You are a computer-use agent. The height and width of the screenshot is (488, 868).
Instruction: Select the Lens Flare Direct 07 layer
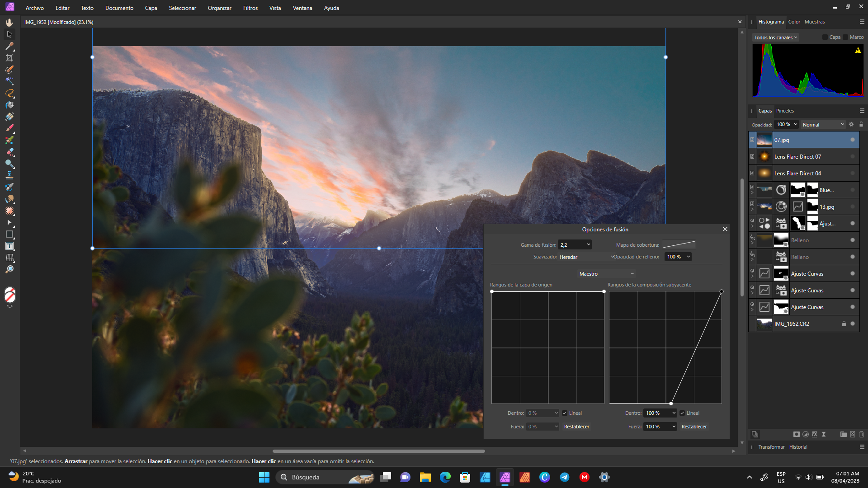point(797,157)
